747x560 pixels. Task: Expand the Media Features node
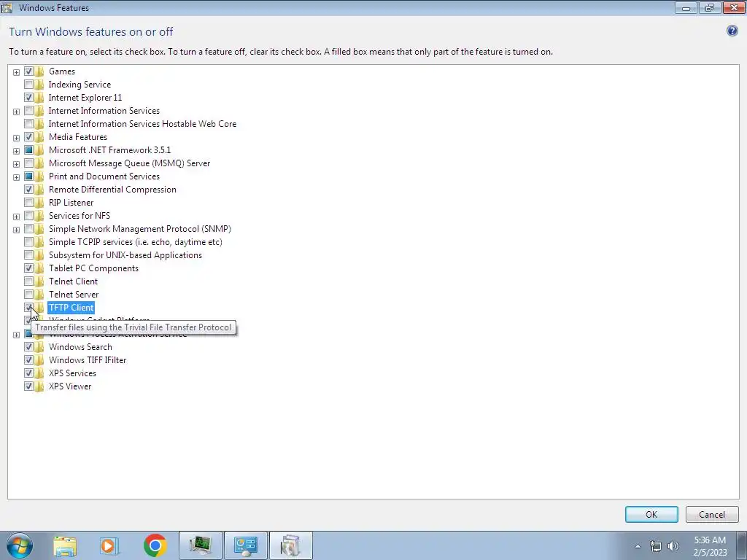(x=16, y=138)
